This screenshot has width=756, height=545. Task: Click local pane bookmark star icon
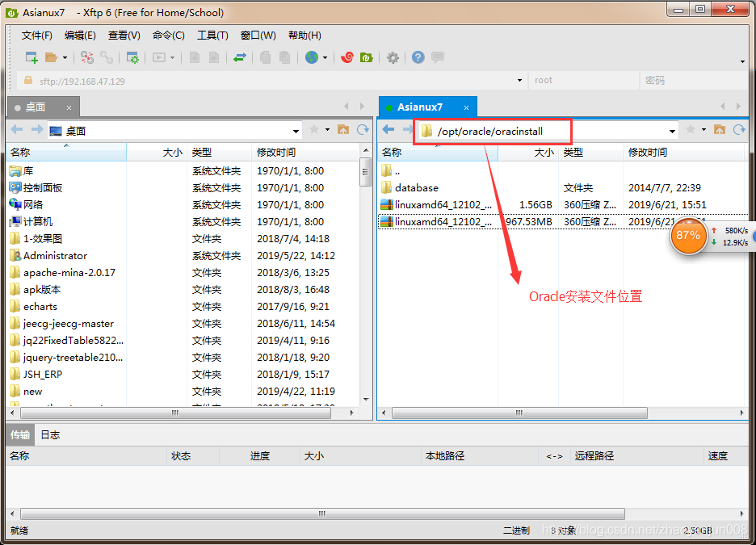coord(314,129)
